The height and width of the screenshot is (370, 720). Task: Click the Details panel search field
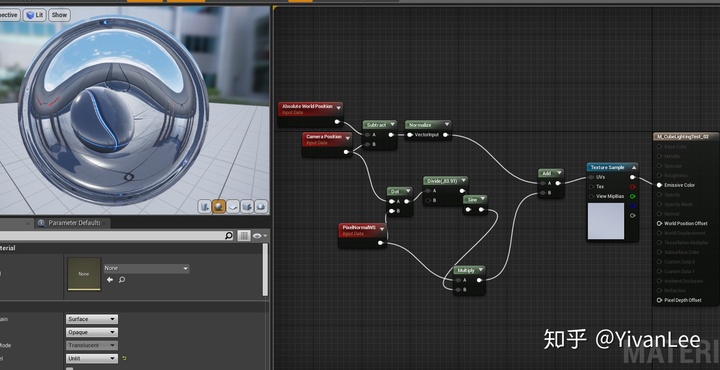click(x=112, y=235)
